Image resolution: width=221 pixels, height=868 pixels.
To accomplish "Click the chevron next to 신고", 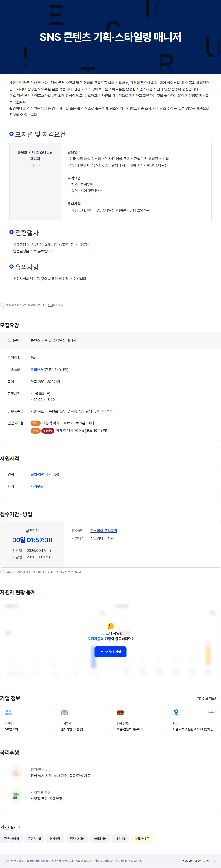I will pos(215,861).
